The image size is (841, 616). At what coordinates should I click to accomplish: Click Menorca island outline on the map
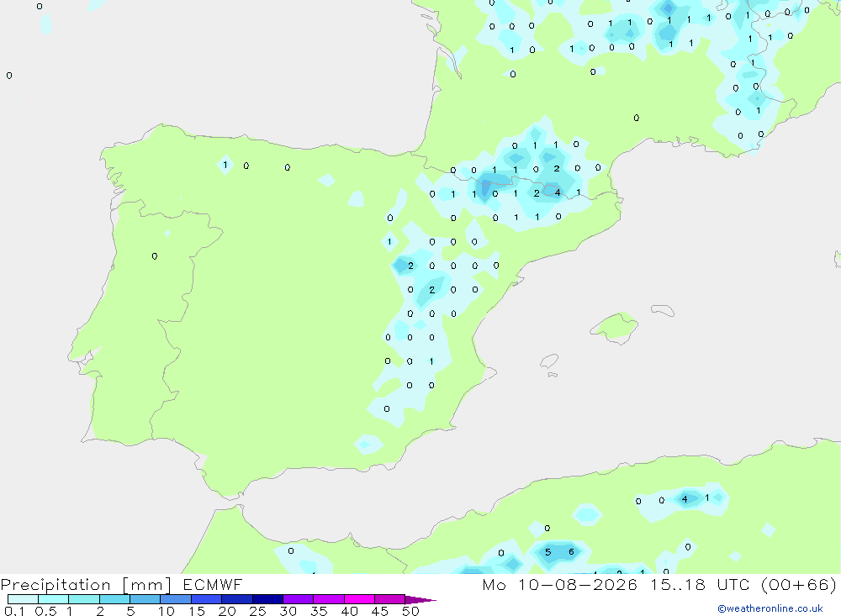(663, 310)
